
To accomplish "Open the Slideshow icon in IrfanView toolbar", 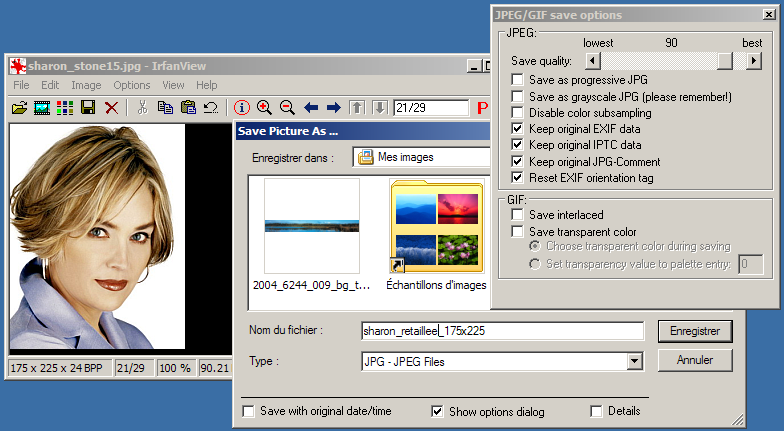I will point(42,108).
